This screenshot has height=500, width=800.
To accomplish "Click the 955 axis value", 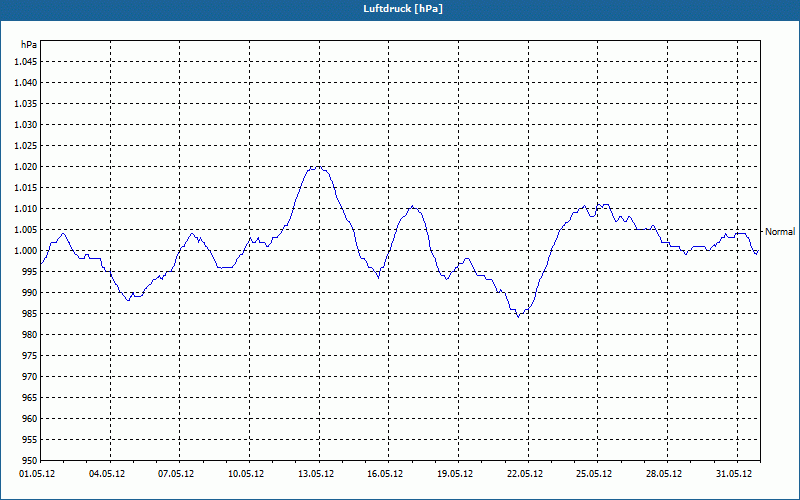I will pos(30,440).
